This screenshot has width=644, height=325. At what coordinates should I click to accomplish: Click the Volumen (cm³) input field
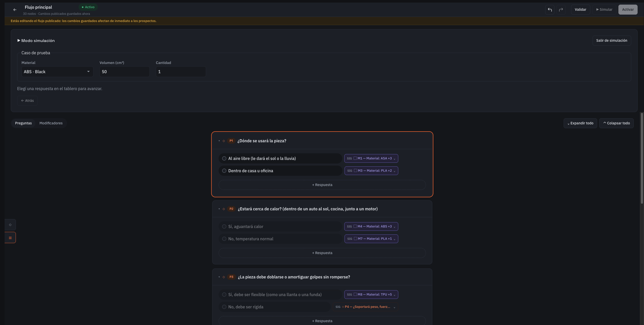[125, 72]
